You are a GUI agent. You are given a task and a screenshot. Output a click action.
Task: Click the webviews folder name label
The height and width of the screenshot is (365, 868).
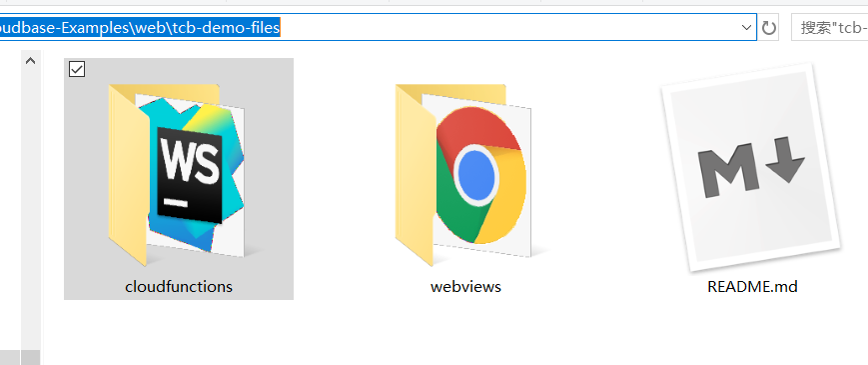click(465, 286)
